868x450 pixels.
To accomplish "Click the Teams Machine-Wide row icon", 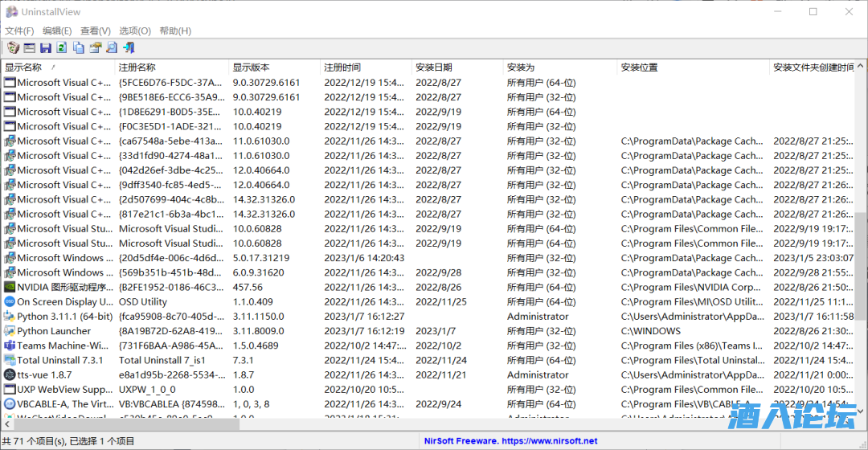I will pos(10,346).
